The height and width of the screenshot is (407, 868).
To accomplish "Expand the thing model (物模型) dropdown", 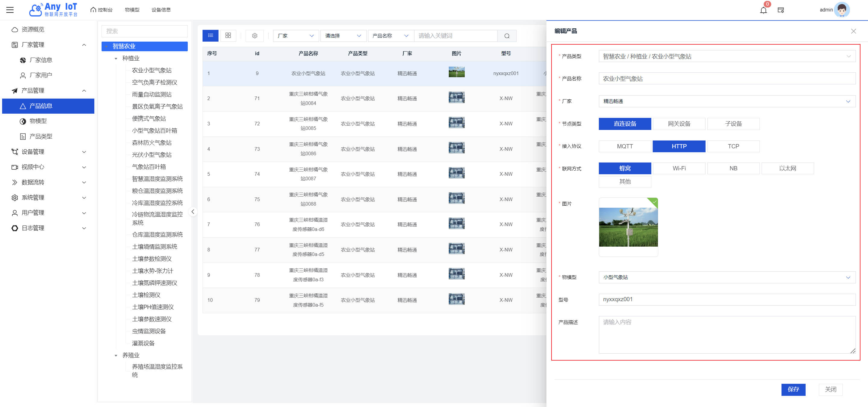I will tap(727, 277).
